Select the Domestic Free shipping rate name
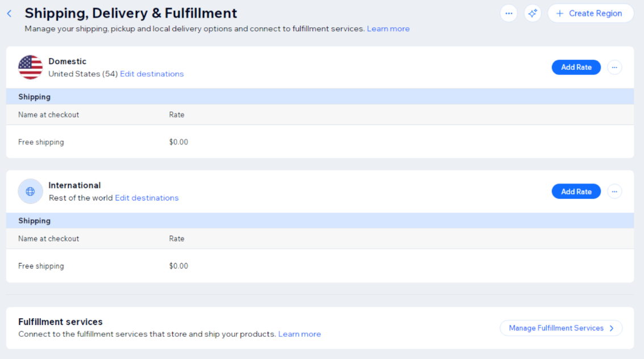The image size is (644, 359). pyautogui.click(x=41, y=142)
